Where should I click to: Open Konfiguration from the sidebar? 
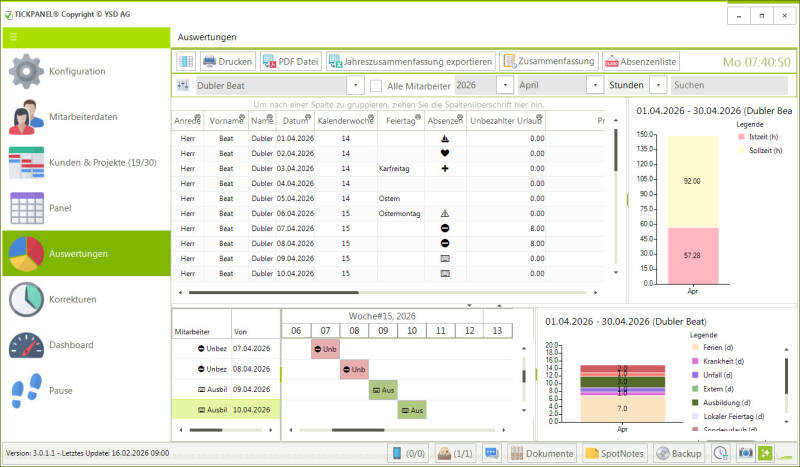[86, 71]
